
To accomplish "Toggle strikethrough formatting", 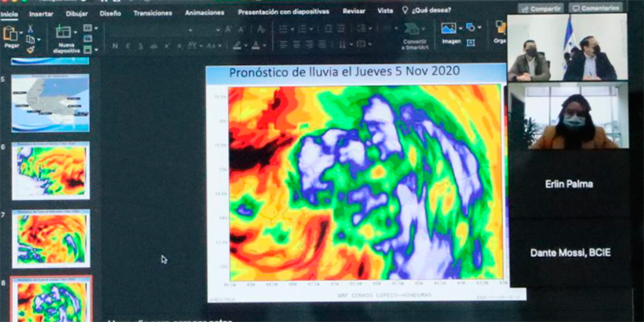I will (154, 46).
